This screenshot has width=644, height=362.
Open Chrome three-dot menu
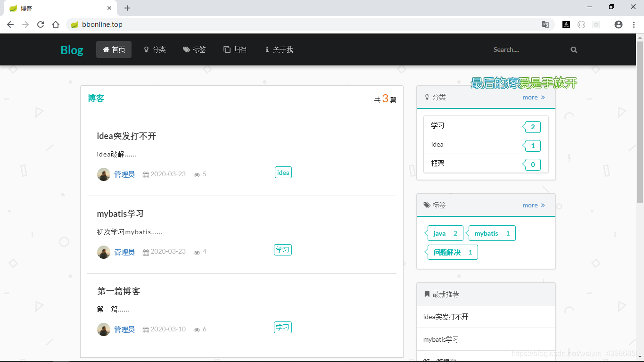[x=634, y=25]
